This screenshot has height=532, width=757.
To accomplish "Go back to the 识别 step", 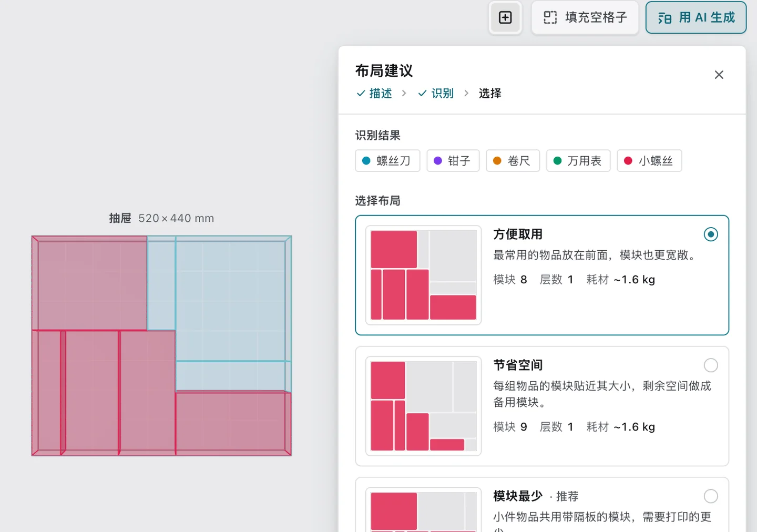I will click(x=436, y=94).
